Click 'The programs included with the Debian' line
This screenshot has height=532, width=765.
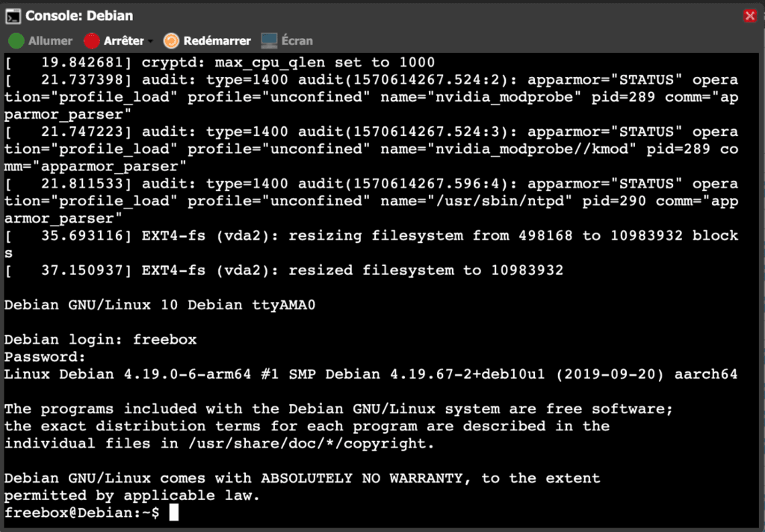pos(338,409)
